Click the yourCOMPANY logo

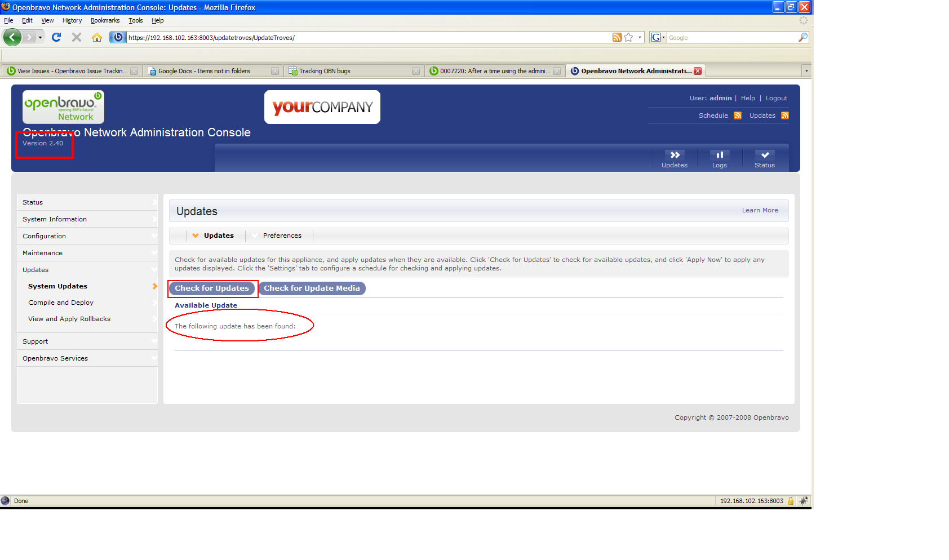click(x=322, y=107)
